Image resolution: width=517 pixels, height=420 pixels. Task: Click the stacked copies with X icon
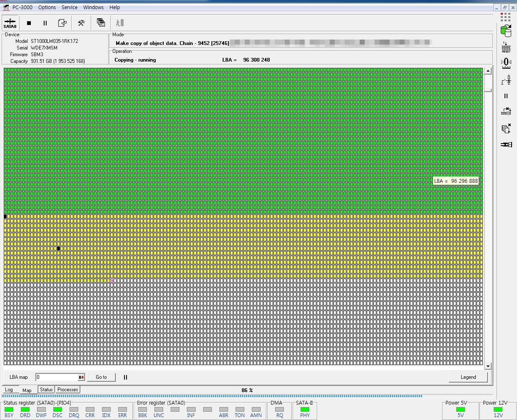(x=506, y=128)
